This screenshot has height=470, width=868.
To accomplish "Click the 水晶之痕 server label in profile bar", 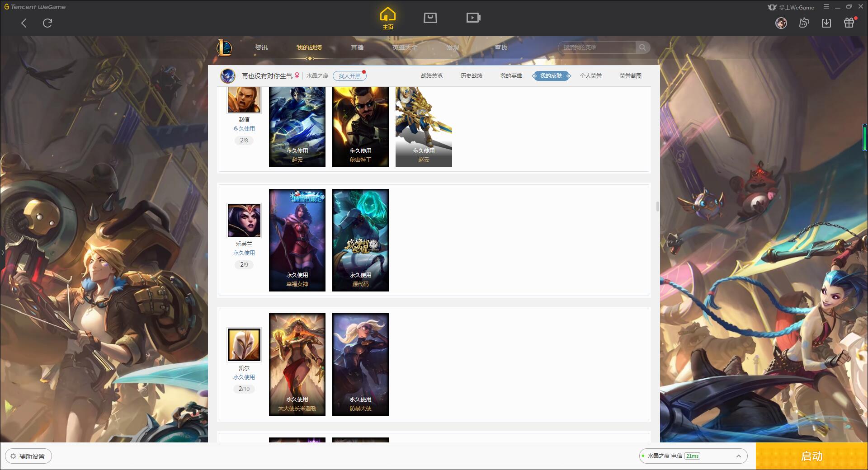I will (317, 76).
